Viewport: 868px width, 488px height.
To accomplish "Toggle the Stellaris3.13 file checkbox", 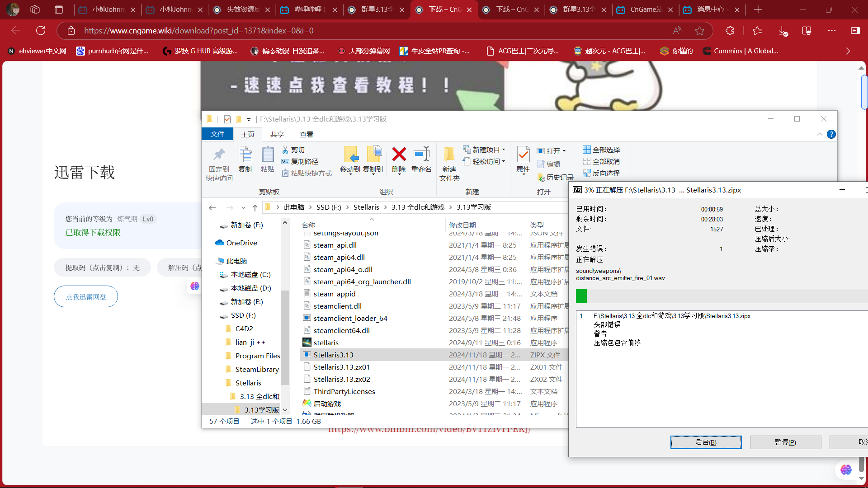I will pyautogui.click(x=307, y=355).
